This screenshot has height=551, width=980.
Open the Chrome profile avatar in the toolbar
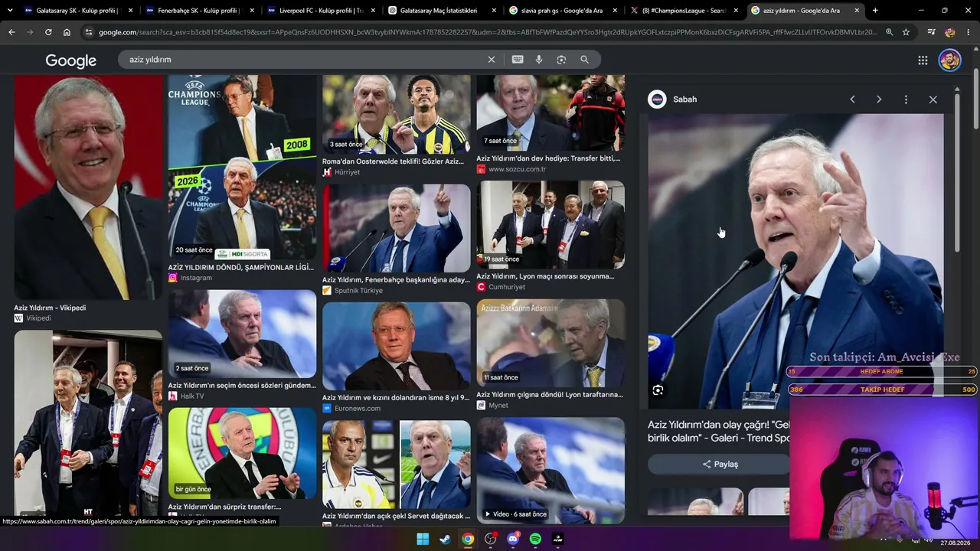[x=950, y=32]
